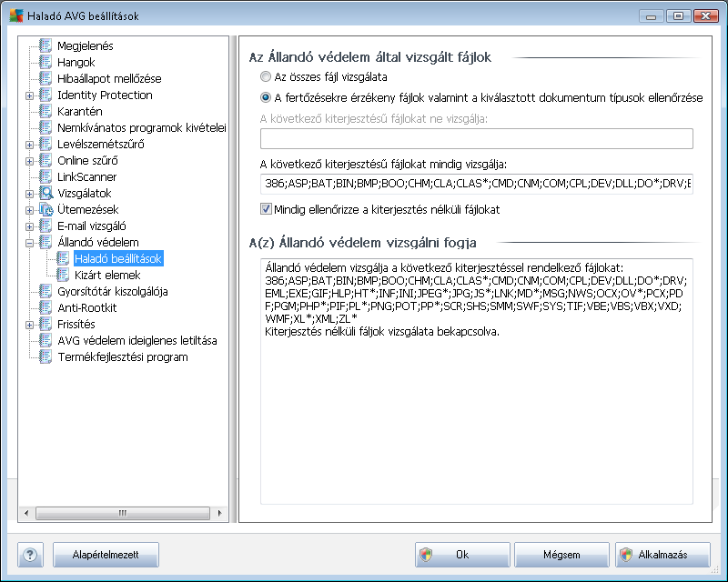Click the Megjelenés tree item icon
This screenshot has width=728, height=582.
[45, 45]
